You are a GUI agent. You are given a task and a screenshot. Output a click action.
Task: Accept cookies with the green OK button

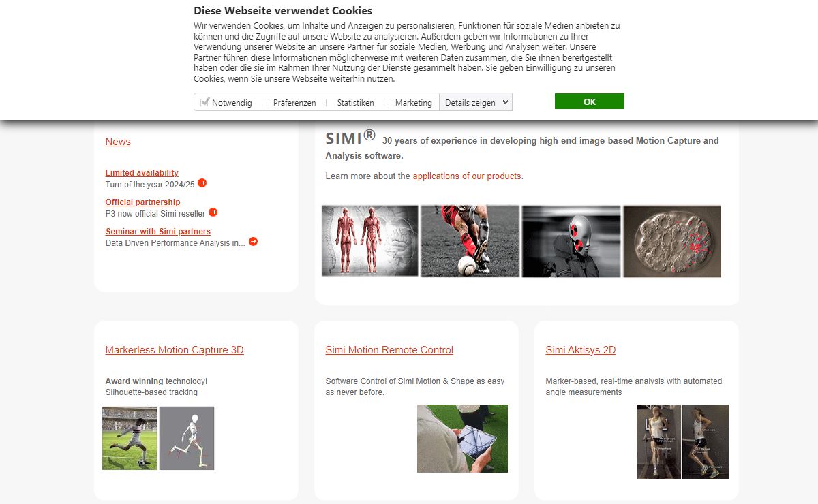coord(590,101)
